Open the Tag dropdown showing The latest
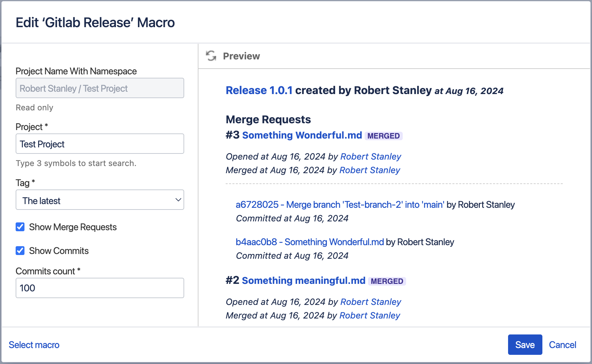This screenshot has width=592, height=364. coord(100,200)
